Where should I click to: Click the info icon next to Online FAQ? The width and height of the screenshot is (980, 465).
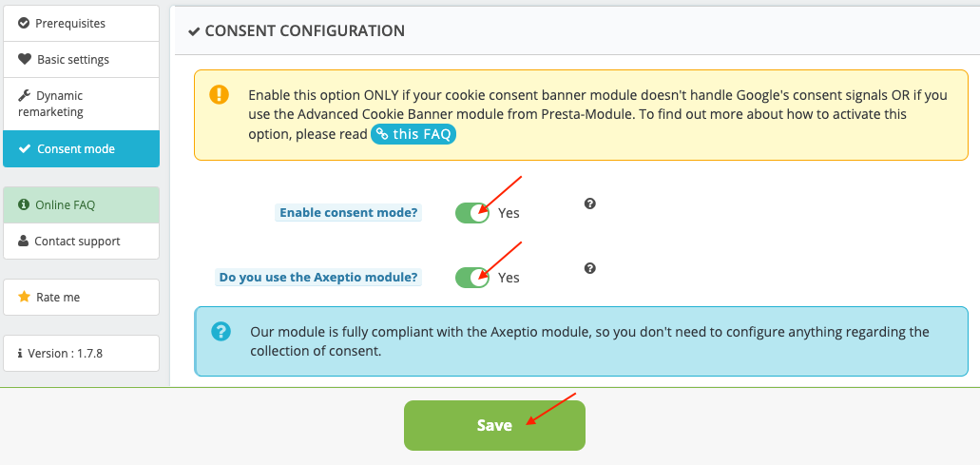(25, 205)
